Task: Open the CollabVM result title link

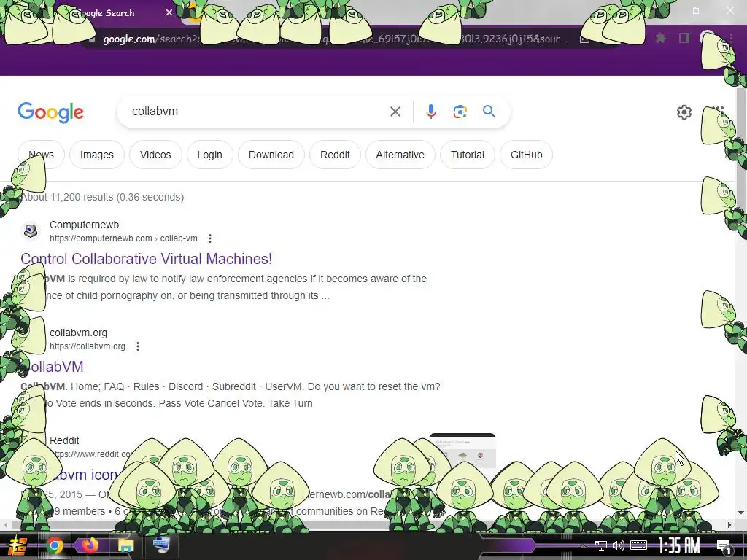Action: 53,367
